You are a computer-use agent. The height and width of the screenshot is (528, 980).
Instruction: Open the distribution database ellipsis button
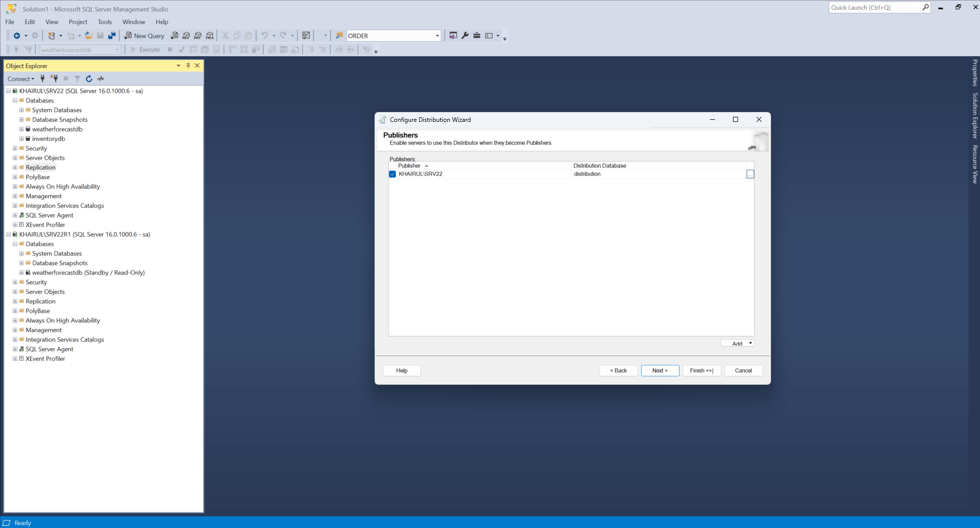tap(750, 174)
